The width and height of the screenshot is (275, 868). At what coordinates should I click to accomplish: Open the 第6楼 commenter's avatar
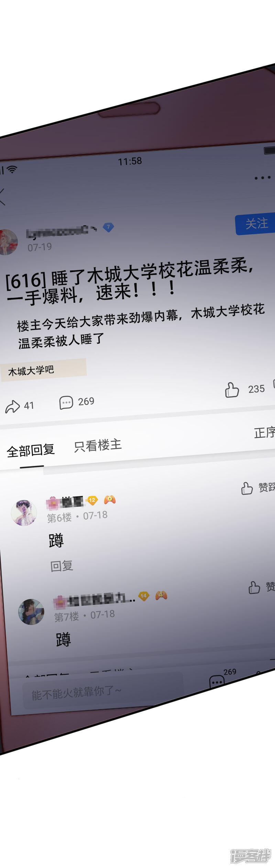click(x=24, y=513)
